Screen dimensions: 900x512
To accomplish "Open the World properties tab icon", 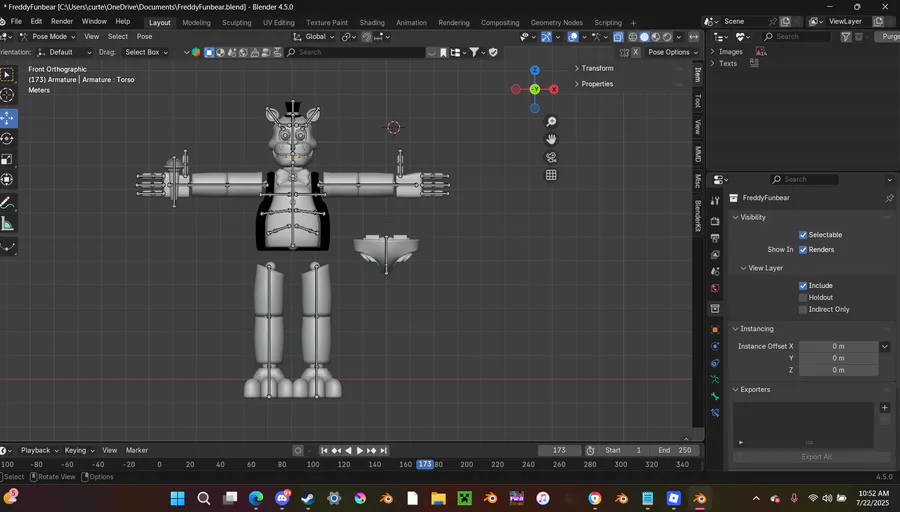I will 715,288.
